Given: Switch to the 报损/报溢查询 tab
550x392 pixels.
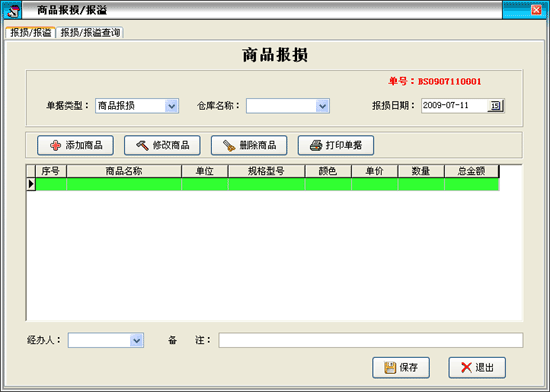Looking at the screenshot, I should coord(90,33).
